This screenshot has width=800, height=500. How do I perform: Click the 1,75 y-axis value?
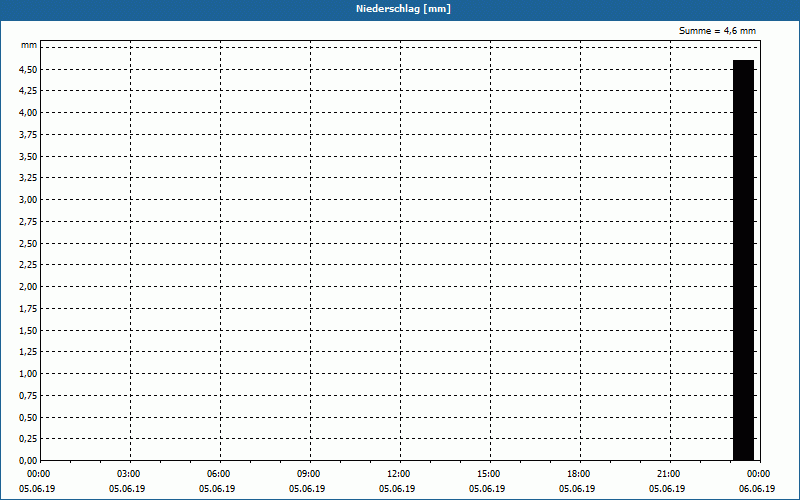coord(28,309)
